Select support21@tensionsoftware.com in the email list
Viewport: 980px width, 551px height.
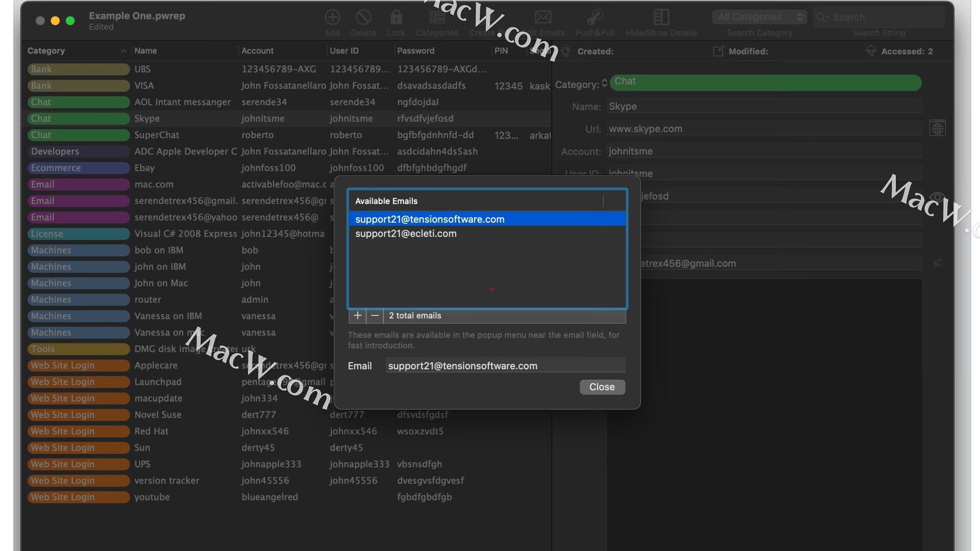click(487, 219)
